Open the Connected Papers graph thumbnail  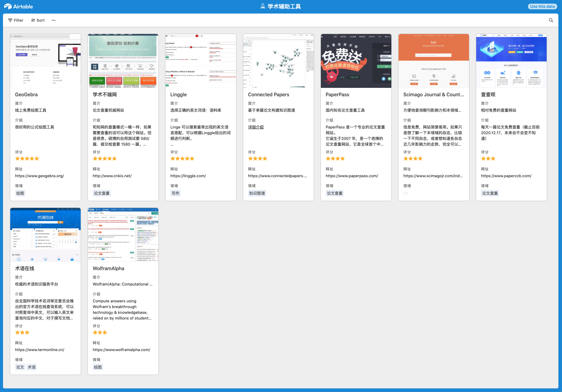click(278, 61)
